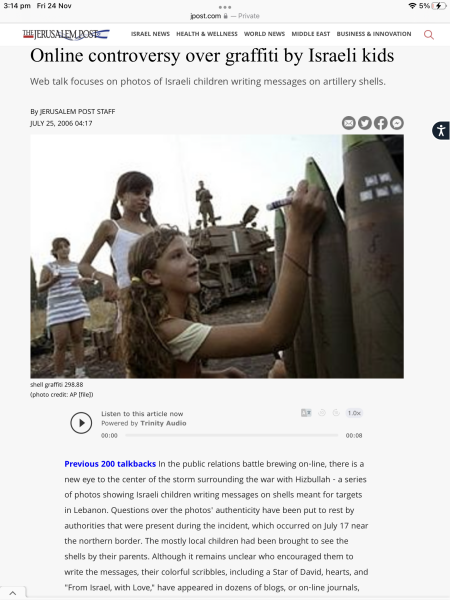The image size is (450, 600).
Task: Open the site search magnifier icon
Action: tap(429, 35)
